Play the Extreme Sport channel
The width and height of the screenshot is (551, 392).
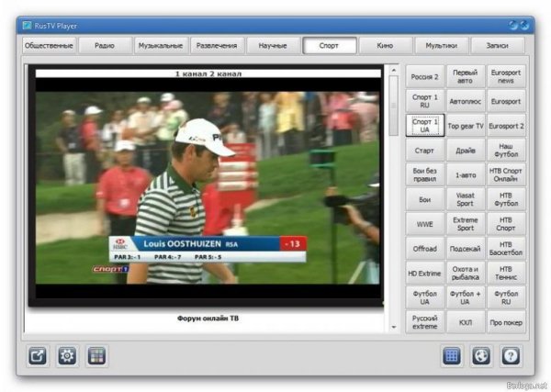point(466,224)
